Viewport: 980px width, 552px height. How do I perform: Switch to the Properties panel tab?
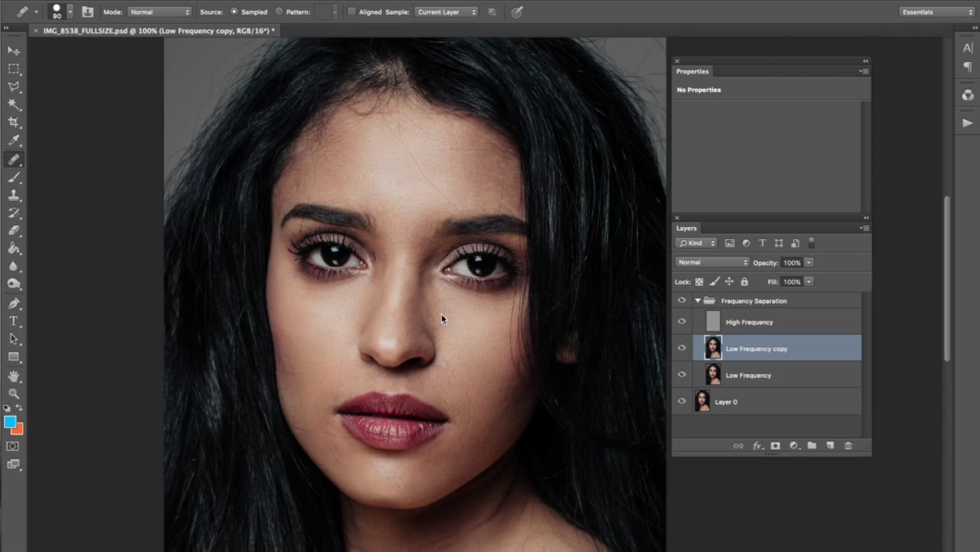tap(693, 71)
